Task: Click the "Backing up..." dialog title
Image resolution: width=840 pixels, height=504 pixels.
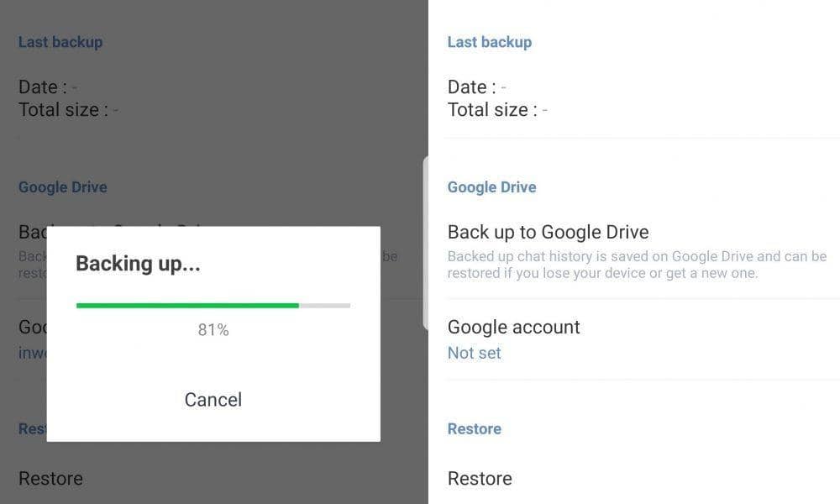Action: 138,264
